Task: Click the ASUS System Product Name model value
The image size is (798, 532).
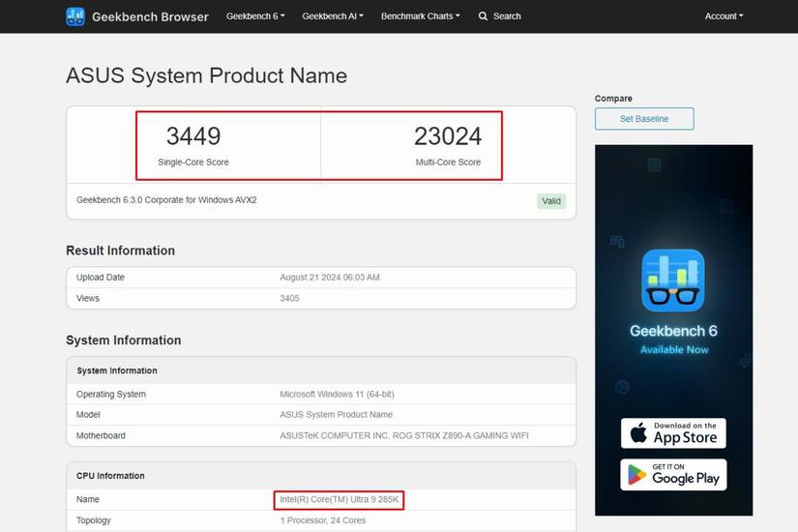Action: point(337,415)
